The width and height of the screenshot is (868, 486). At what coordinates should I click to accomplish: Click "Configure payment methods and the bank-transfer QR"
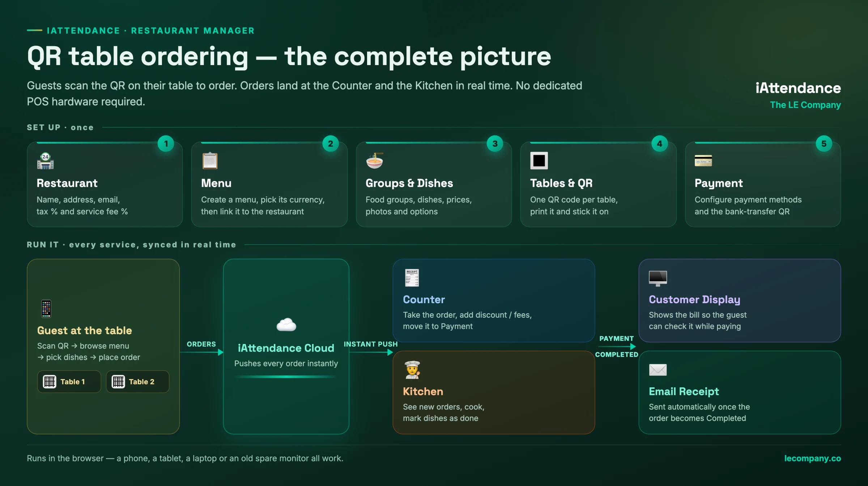748,206
